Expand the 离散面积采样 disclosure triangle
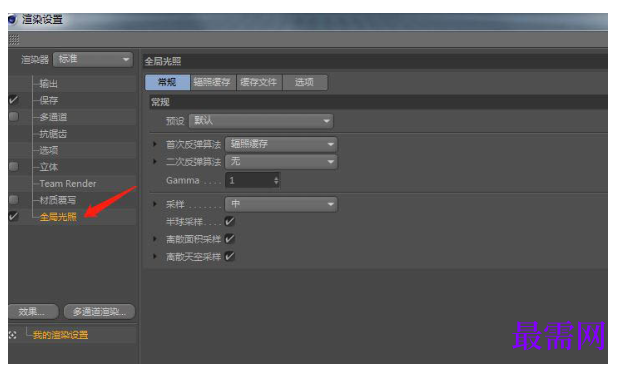 [x=155, y=239]
